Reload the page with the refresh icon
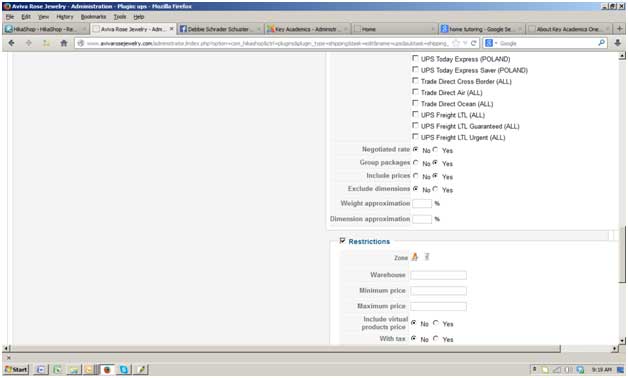628x378 pixels. 474,43
